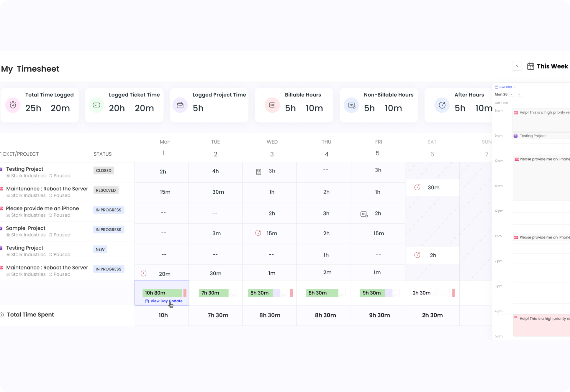Image resolution: width=570 pixels, height=392 pixels.
Task: Click the View Day Update link
Action: [x=166, y=301]
